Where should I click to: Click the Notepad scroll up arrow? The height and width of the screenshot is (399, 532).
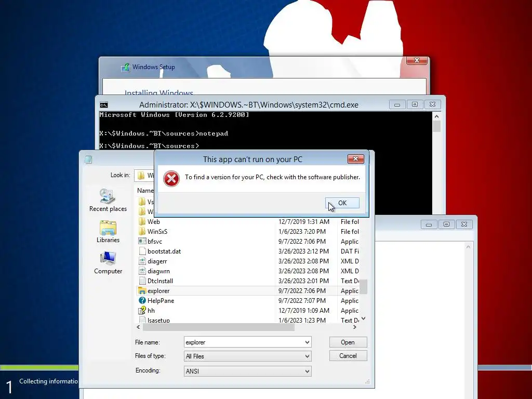[468, 247]
